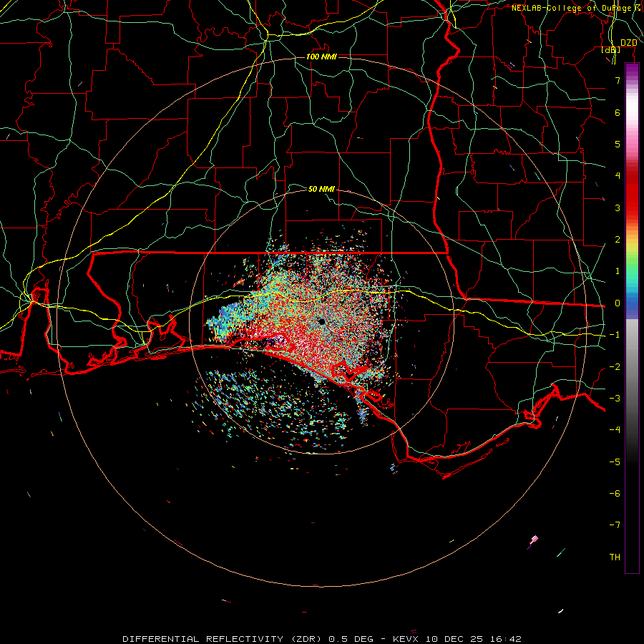Click the scale value "-7"
This screenshot has height=644, width=644.
point(615,525)
